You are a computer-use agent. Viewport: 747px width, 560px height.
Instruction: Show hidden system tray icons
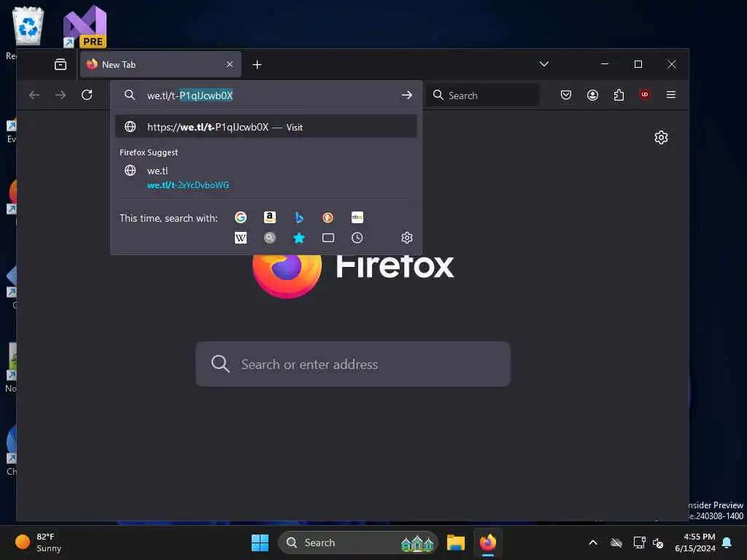pyautogui.click(x=593, y=542)
